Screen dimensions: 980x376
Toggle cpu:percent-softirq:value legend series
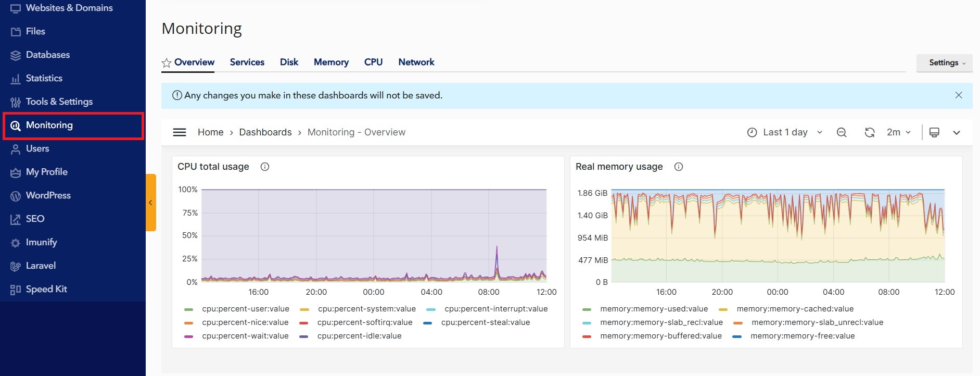(365, 322)
